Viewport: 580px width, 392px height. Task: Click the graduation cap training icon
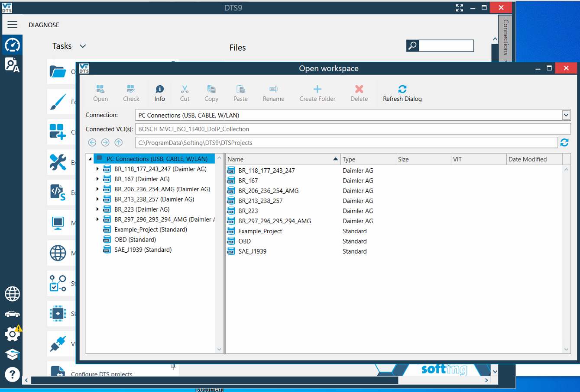(x=12, y=354)
